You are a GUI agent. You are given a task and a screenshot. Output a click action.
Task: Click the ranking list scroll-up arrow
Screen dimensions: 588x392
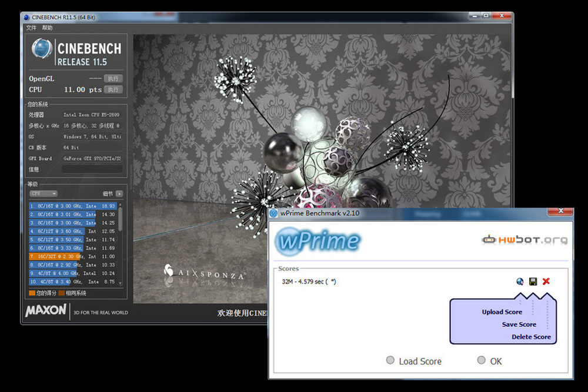121,205
